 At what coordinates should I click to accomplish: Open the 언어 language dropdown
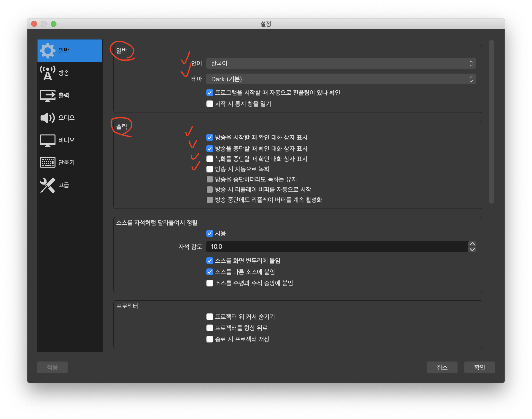(x=341, y=64)
